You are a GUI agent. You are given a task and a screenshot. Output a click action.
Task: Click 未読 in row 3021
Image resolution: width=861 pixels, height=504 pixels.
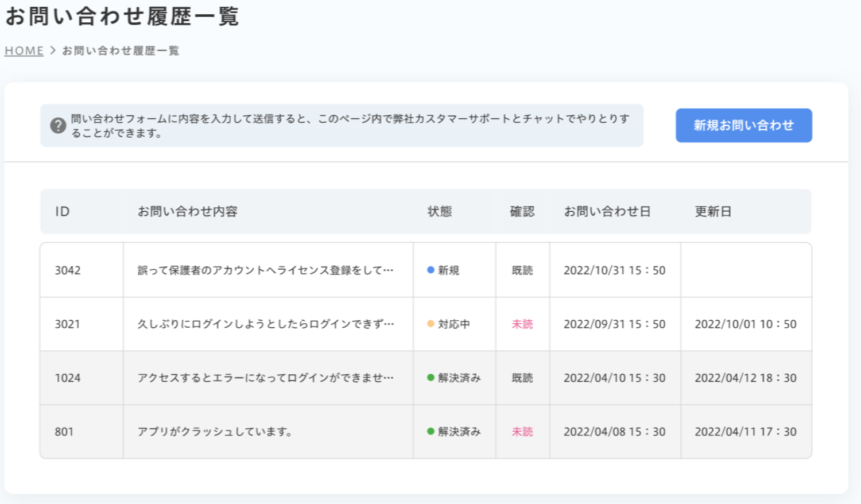coord(522,324)
